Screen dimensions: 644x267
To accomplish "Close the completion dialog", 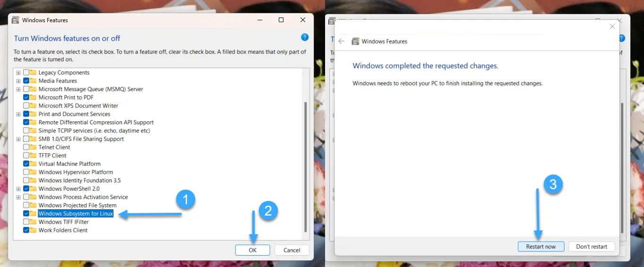I will [x=612, y=26].
